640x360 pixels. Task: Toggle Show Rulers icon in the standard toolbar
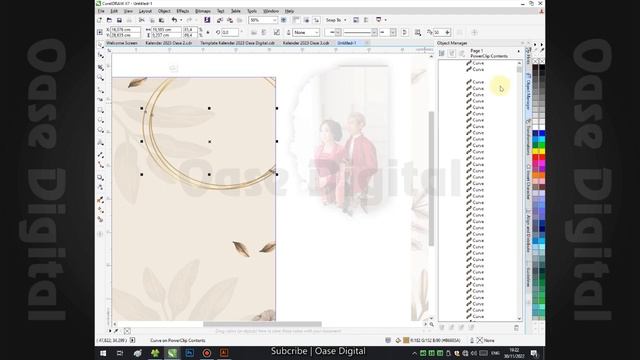pyautogui.click(x=297, y=20)
